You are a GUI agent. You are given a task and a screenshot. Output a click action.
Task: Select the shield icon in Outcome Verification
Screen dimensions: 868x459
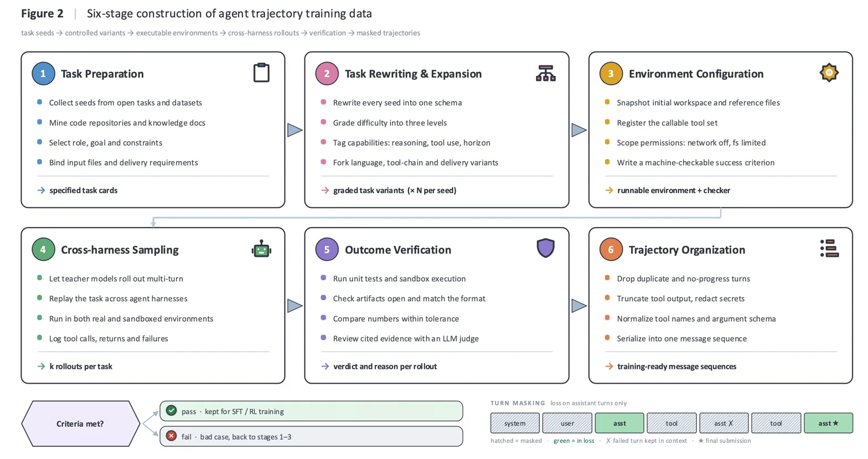tap(545, 249)
